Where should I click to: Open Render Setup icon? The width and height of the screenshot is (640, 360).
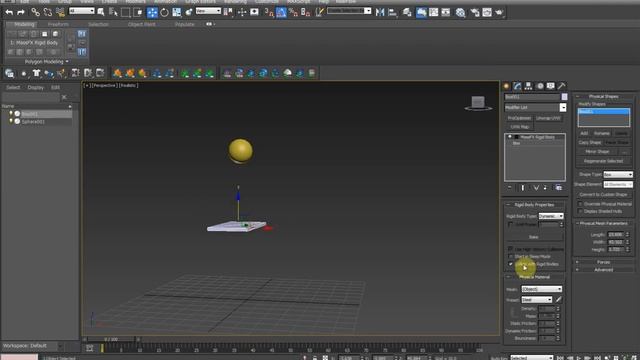[475, 13]
